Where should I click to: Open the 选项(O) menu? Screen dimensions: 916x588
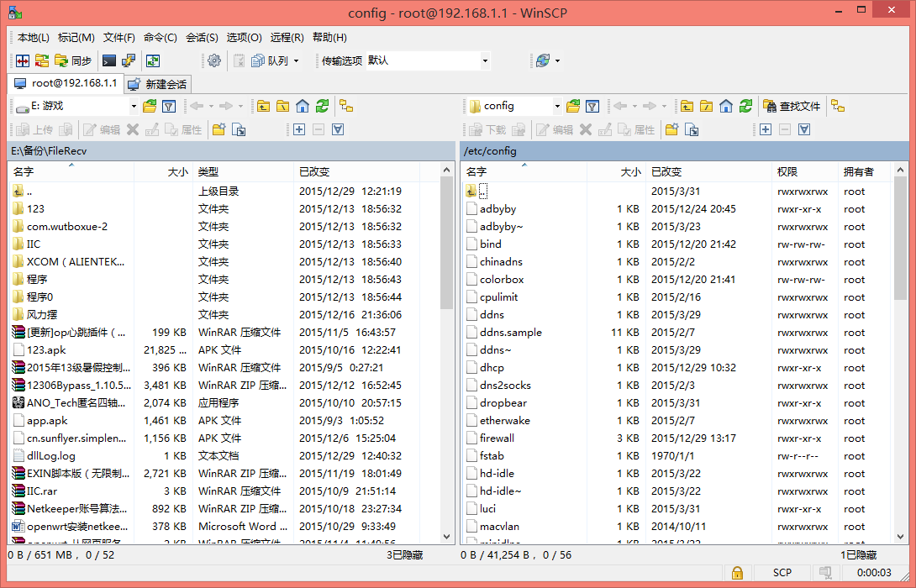click(244, 37)
